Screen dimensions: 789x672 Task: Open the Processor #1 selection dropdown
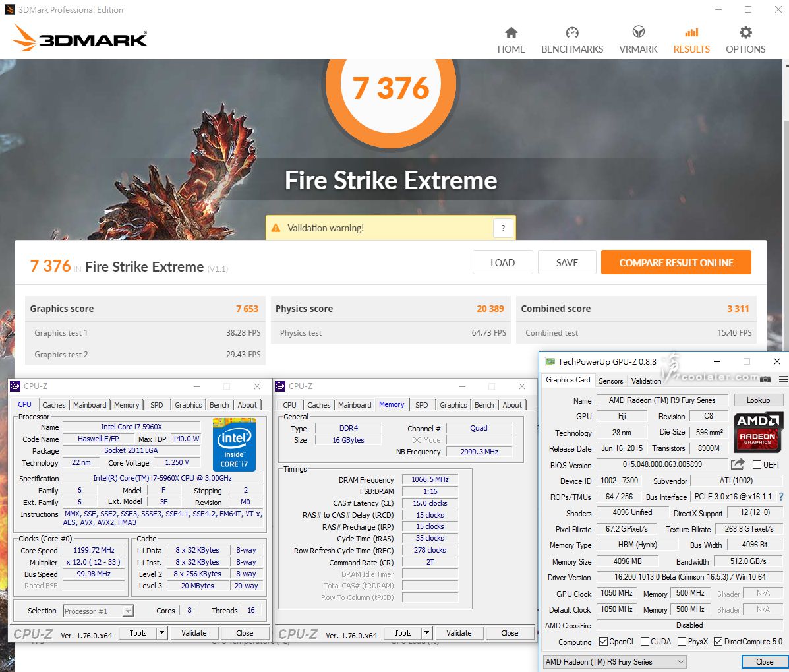pyautogui.click(x=98, y=611)
